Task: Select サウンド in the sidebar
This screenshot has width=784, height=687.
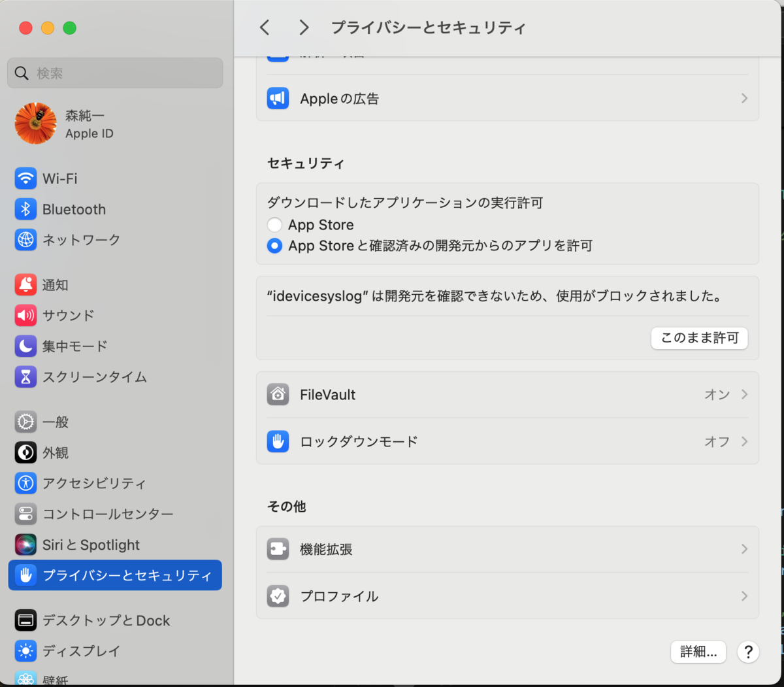Action: tap(115, 316)
